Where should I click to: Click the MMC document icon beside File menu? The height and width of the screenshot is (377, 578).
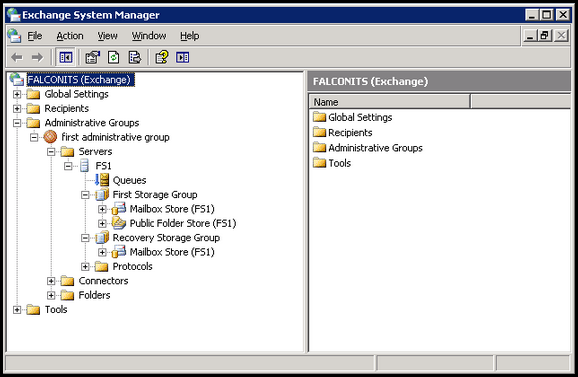coord(14,36)
